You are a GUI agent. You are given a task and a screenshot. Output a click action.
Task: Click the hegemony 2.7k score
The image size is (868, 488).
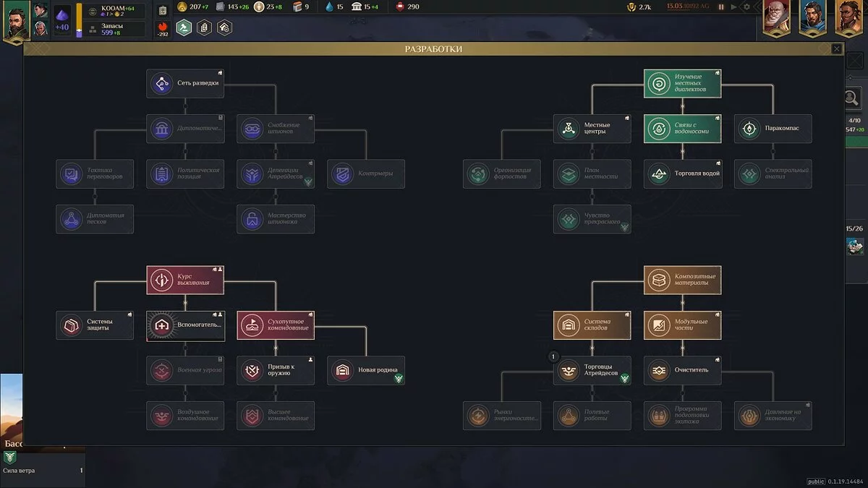pyautogui.click(x=639, y=7)
